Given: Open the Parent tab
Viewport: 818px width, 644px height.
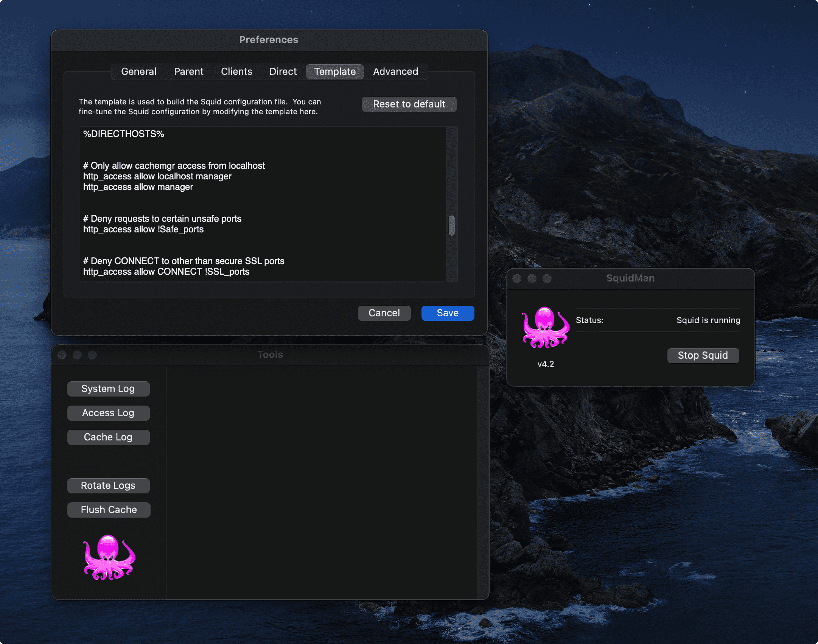Looking at the screenshot, I should click(188, 72).
